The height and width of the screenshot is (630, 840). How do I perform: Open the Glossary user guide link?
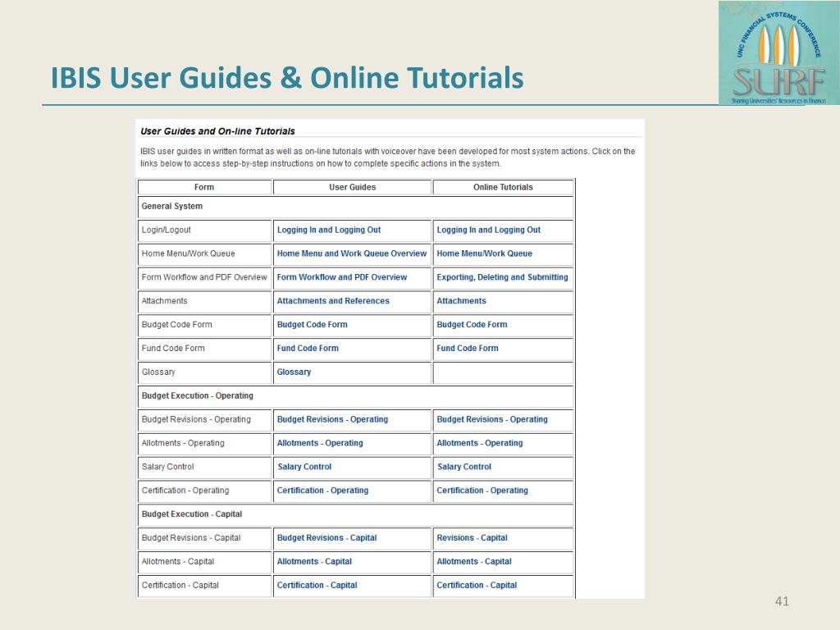(x=294, y=372)
